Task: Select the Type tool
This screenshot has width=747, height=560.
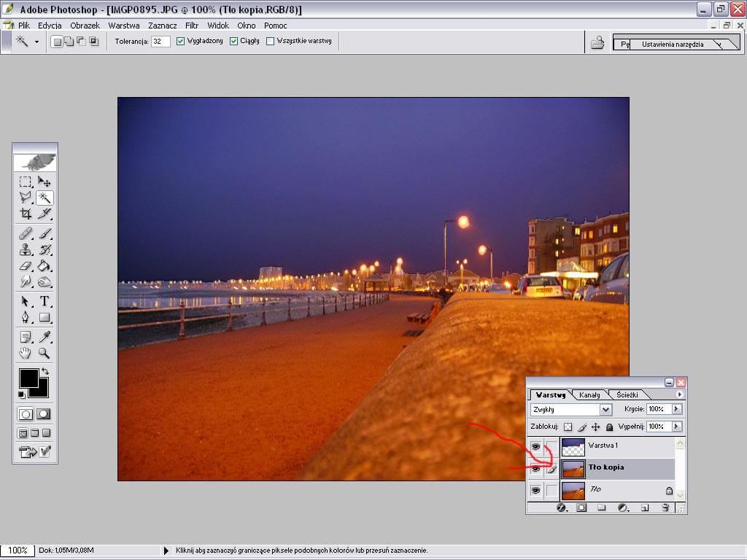Action: point(44,301)
